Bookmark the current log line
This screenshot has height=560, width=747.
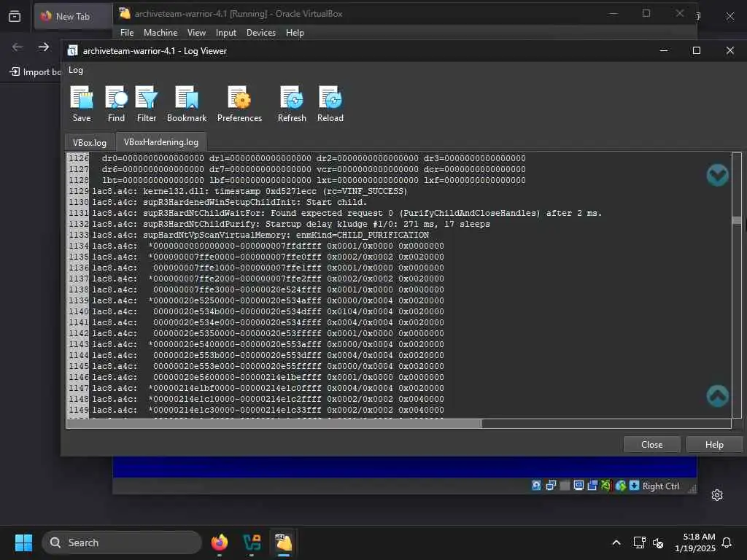[186, 104]
